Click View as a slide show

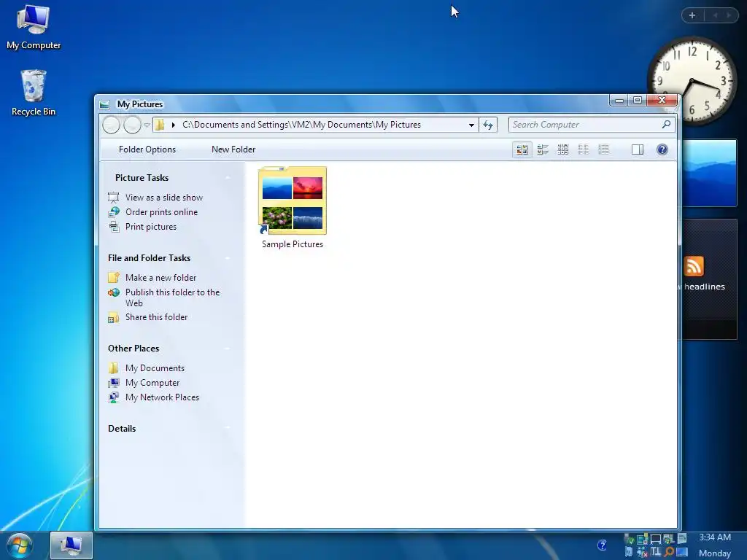(x=164, y=198)
